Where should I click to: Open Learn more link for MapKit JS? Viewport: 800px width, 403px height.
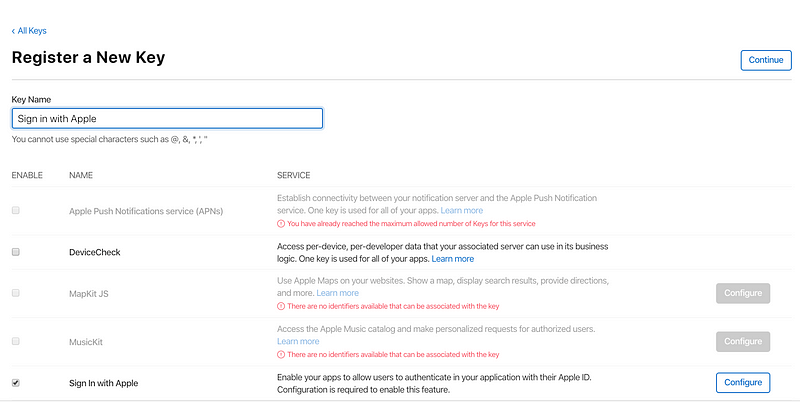pos(337,293)
